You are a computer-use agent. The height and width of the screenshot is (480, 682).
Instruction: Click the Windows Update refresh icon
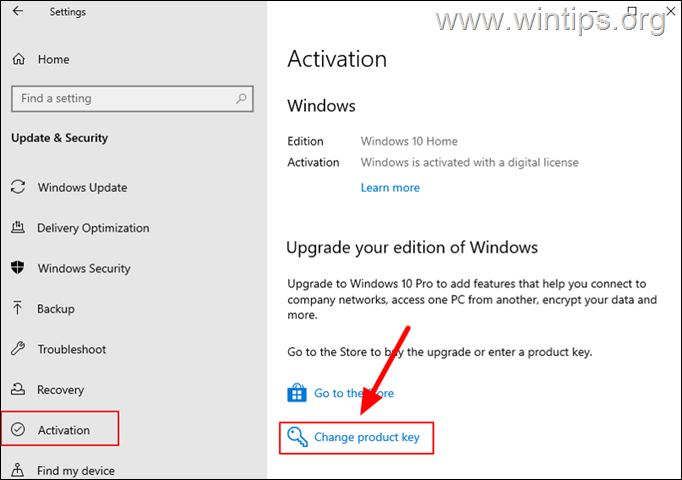[18, 187]
